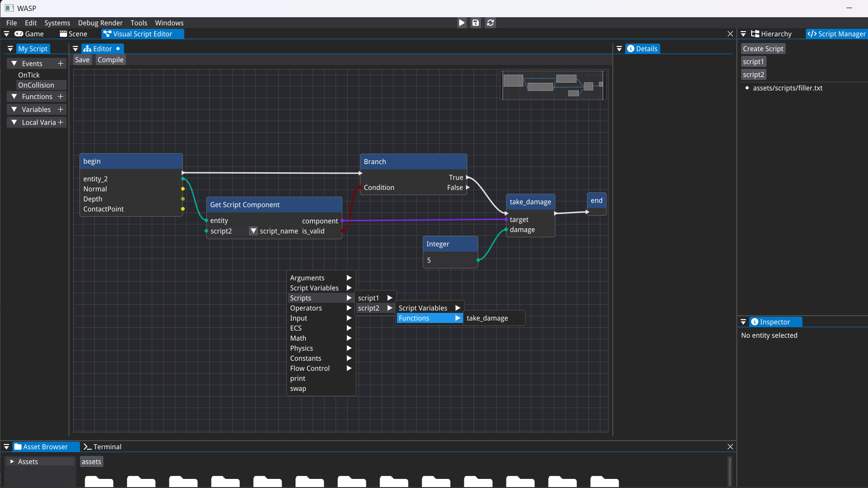Collapse the Local Variables section
Image resolution: width=868 pixels, height=488 pixels.
[14, 122]
